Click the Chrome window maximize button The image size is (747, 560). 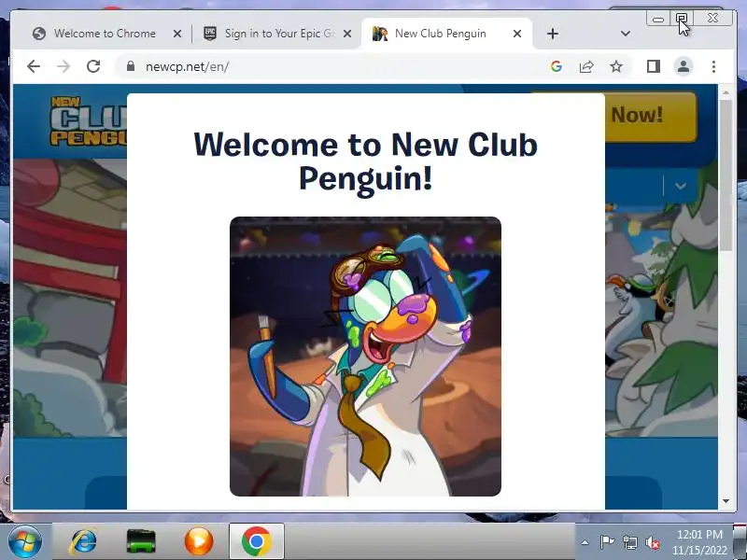tap(682, 19)
